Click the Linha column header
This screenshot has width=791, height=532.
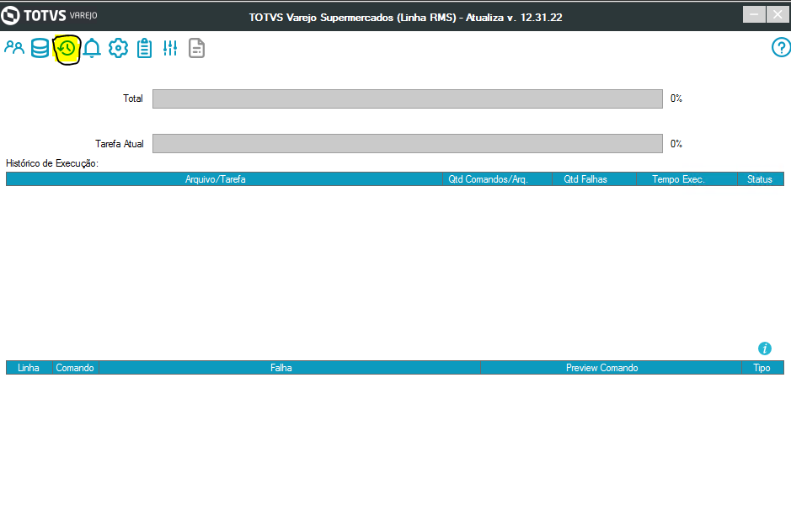pyautogui.click(x=29, y=368)
